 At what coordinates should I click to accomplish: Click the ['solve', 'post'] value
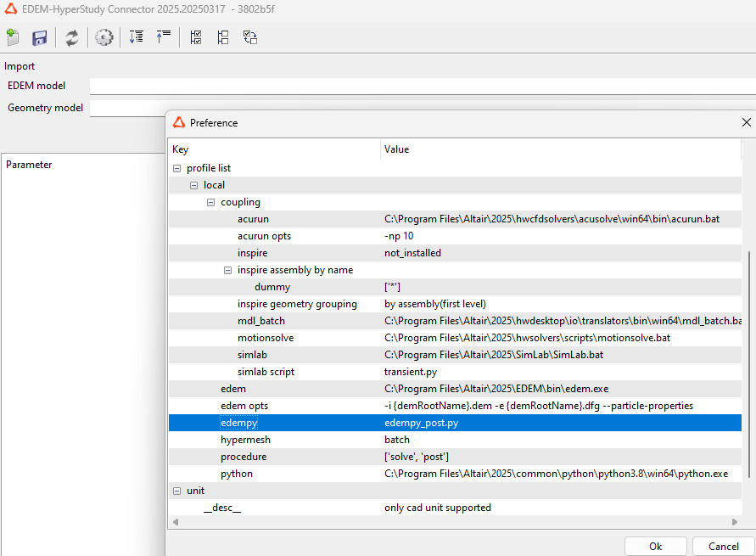[417, 457]
